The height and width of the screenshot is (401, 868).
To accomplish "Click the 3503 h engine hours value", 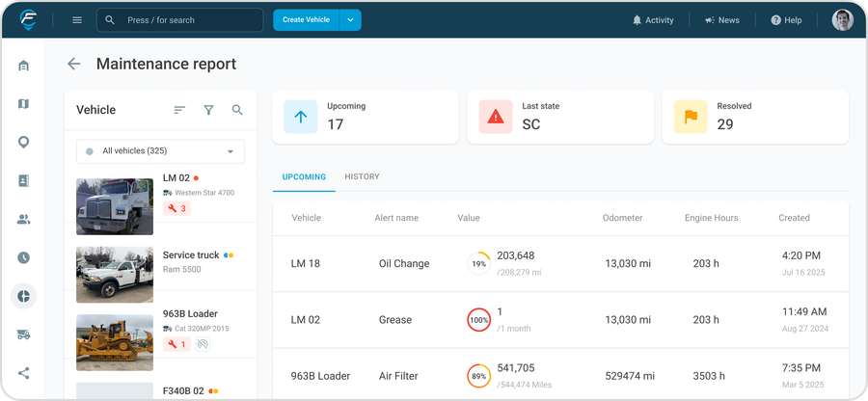I will (709, 376).
